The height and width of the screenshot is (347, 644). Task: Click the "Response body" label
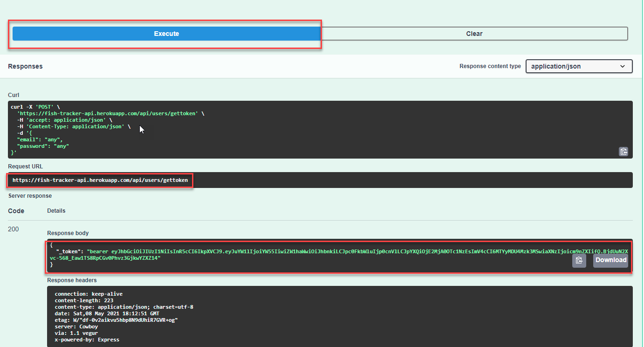tap(68, 233)
